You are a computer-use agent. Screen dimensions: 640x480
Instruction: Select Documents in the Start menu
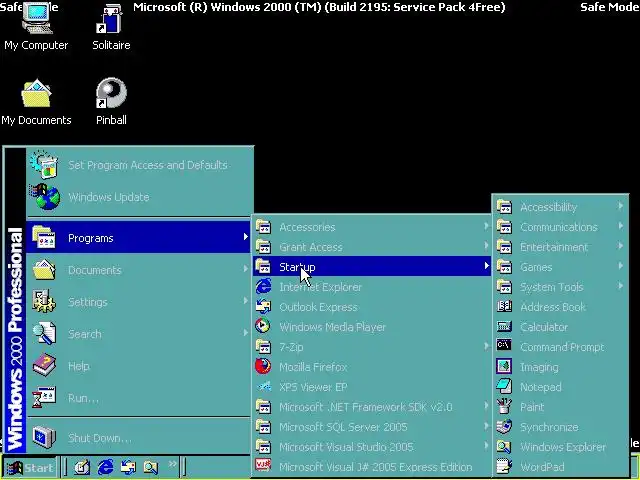[x=138, y=270]
